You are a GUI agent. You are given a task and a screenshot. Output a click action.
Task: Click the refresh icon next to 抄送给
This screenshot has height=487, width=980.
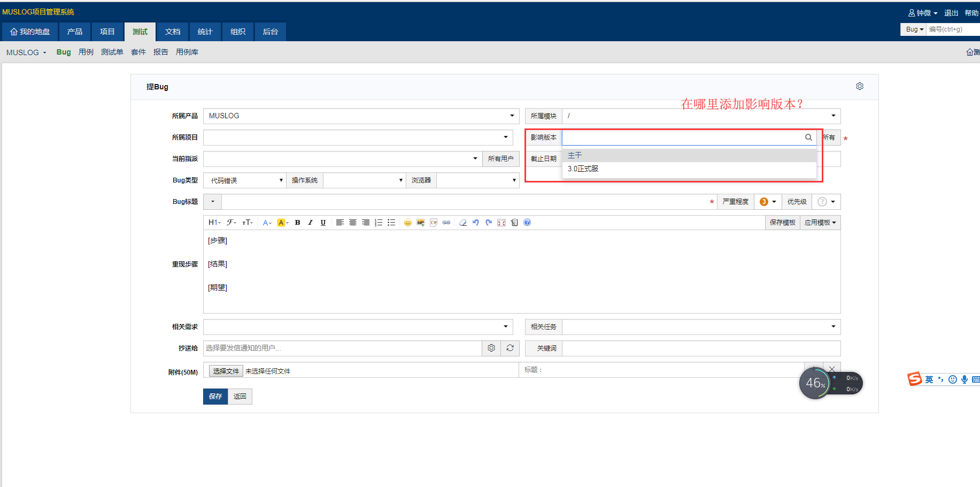point(510,348)
